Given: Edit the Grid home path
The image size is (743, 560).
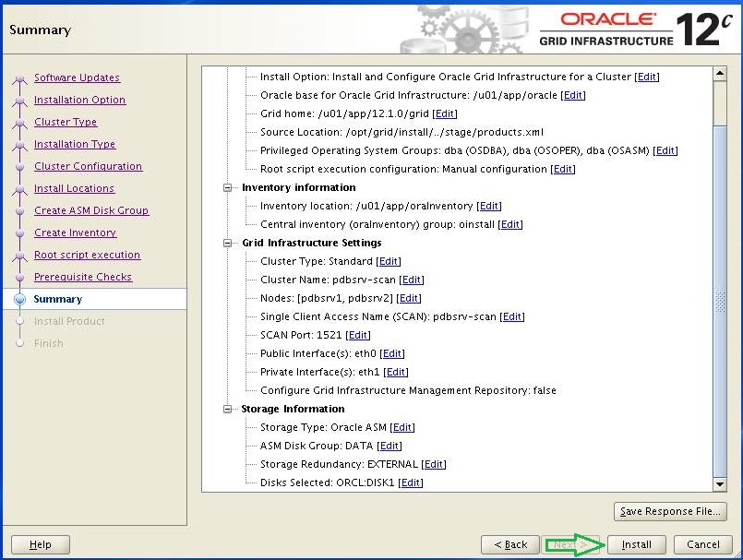Looking at the screenshot, I should (x=445, y=113).
